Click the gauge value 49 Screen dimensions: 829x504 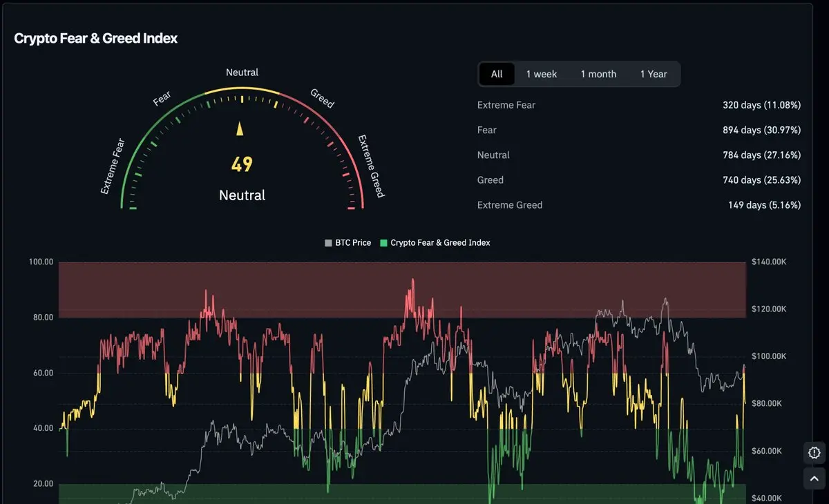coord(242,164)
